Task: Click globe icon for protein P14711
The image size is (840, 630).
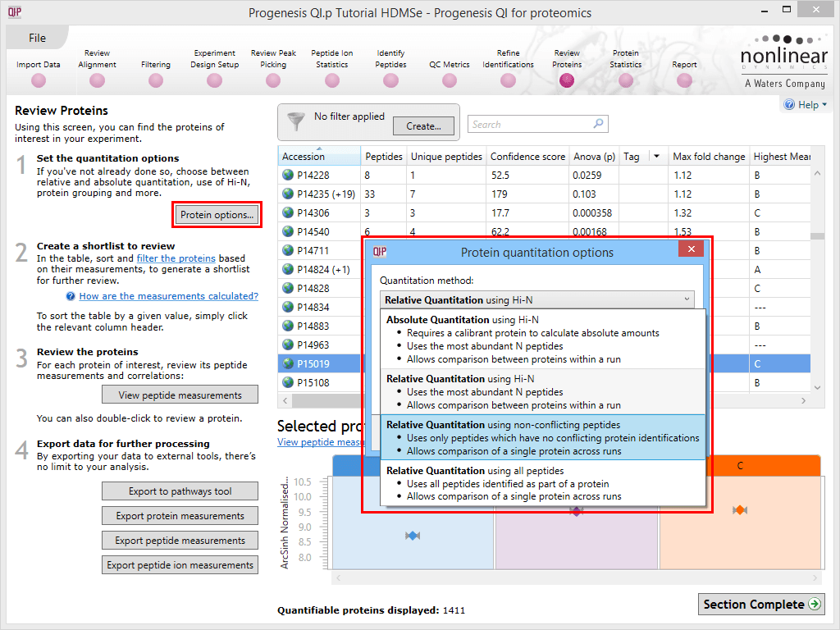Action: click(x=288, y=250)
